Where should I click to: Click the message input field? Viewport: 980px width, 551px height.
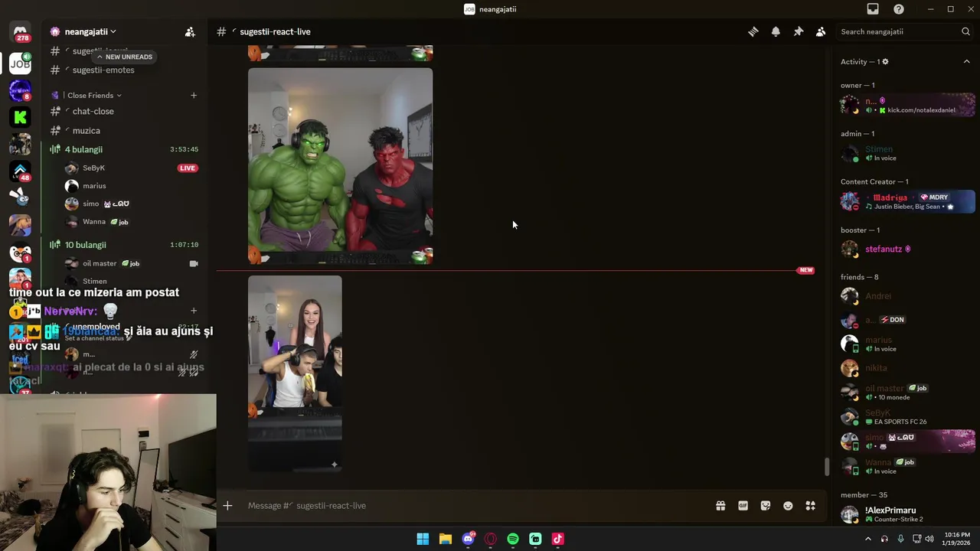475,506
